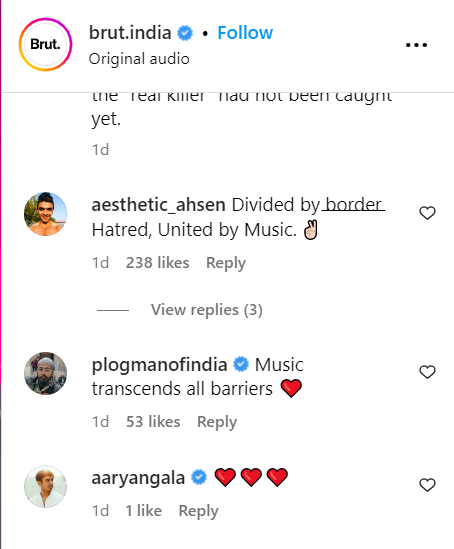Image resolution: width=454 pixels, height=549 pixels.
Task: Open the aesthetic_ahsen username link
Action: 158,205
